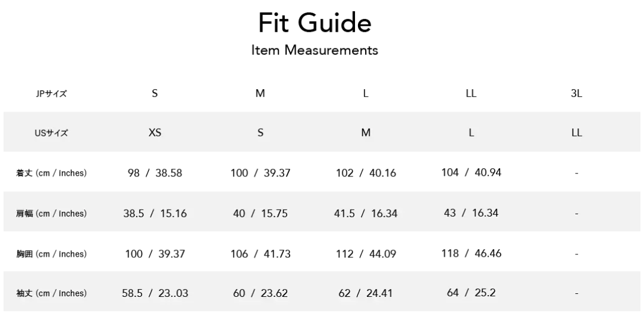
Task: Click the 104 / 40.94 length cell
Action: pos(471,172)
